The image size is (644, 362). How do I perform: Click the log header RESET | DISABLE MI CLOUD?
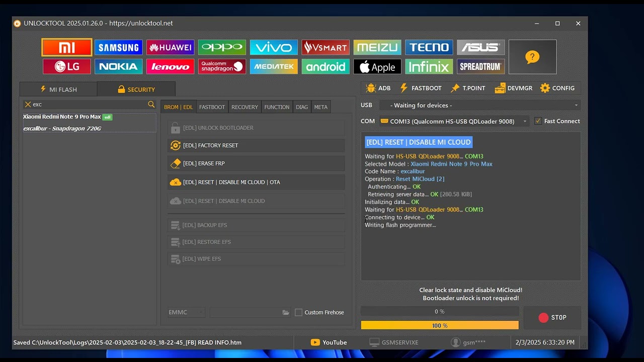click(419, 142)
